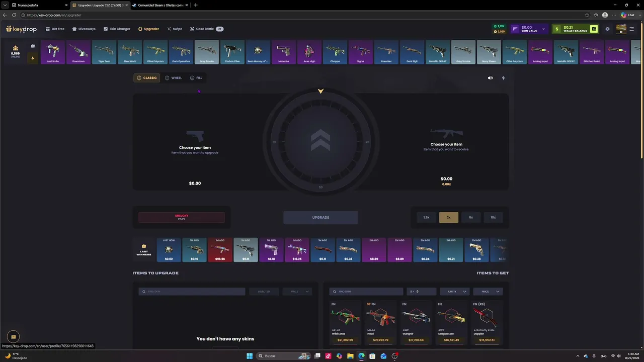Open Price sort in Items to Upgrade
Viewport: 644px width, 362px height.
click(x=297, y=292)
